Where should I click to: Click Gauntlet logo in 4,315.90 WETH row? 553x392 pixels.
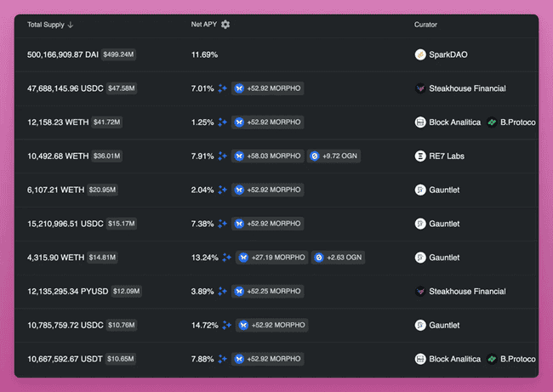(420, 258)
